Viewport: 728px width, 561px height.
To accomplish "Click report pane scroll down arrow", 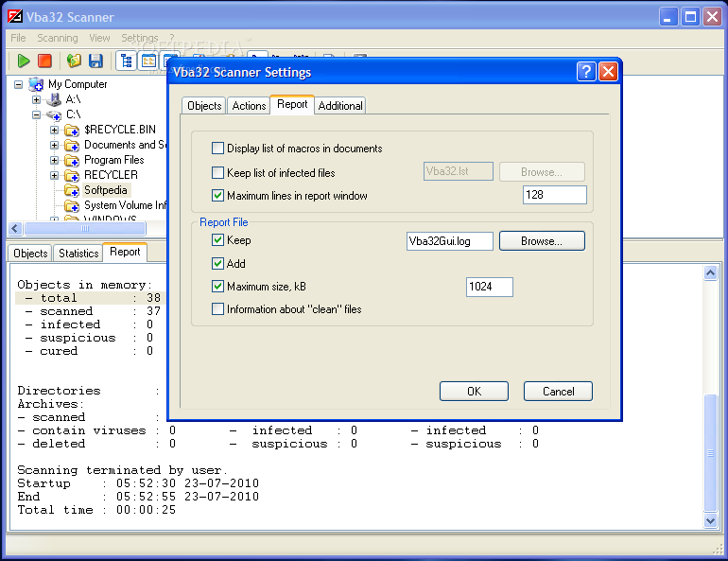I will click(710, 521).
